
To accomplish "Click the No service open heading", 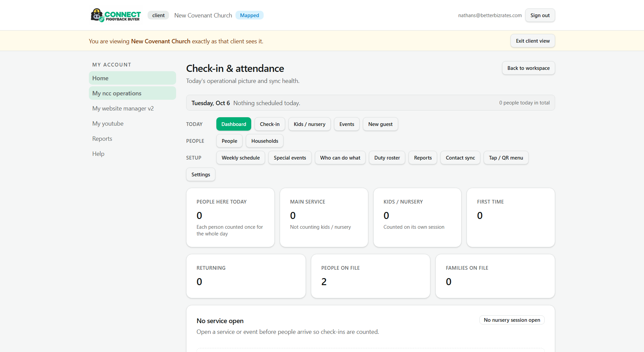I will click(220, 321).
